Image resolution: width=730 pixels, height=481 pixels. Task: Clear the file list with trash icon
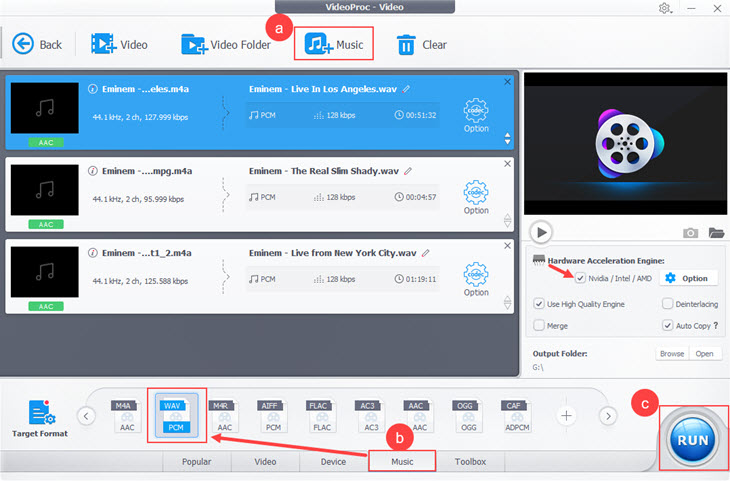point(421,45)
